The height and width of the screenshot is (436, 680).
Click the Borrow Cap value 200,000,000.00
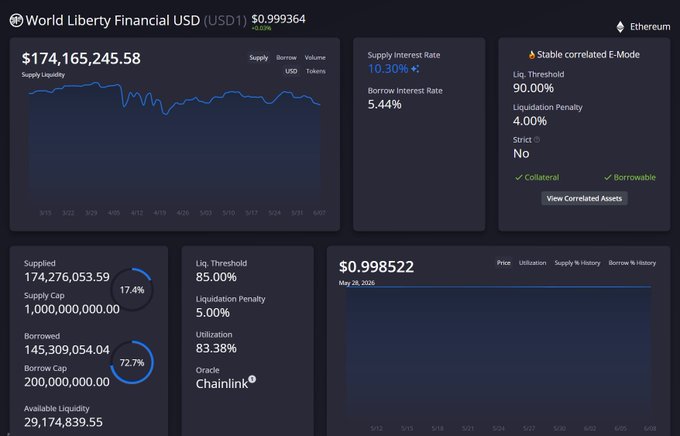[67, 382]
